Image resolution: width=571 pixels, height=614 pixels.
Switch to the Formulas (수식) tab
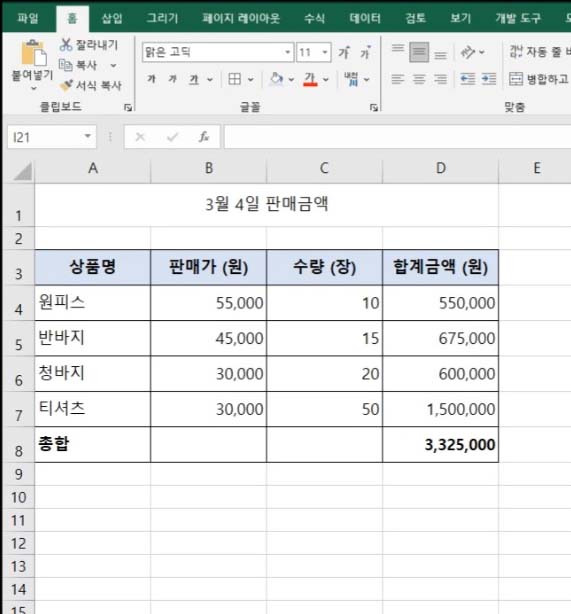(x=314, y=18)
